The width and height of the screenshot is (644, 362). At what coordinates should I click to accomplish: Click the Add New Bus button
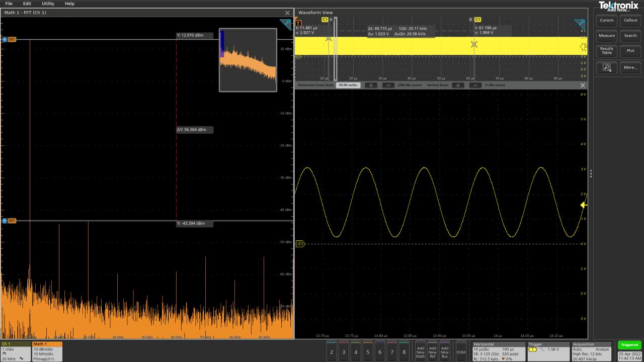[x=444, y=351]
